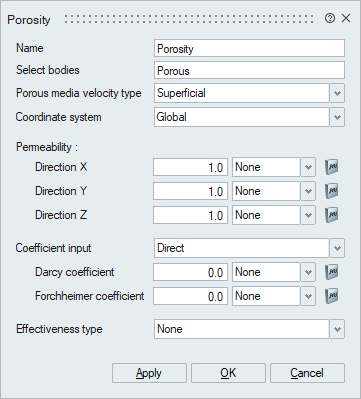Open the function icon for Direction X
Screen dimensions: 361x399
point(332,167)
